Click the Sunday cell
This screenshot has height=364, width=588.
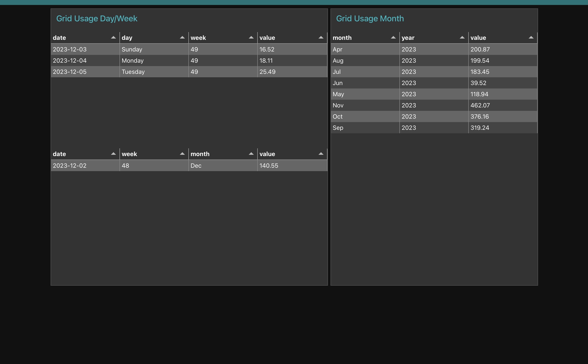[x=154, y=49]
